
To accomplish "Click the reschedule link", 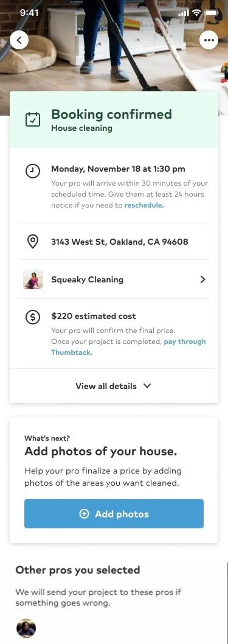I will pos(144,205).
